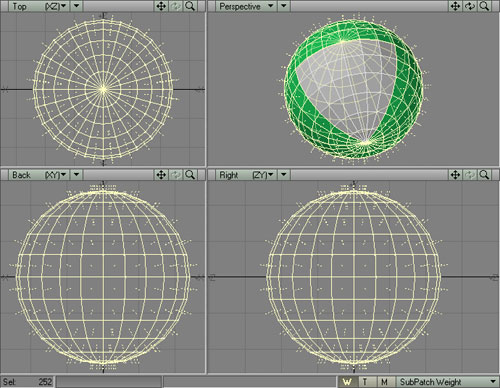The height and width of the screenshot is (388, 500).
Task: Open render style arrow beside Perspective view
Action: pos(284,6)
